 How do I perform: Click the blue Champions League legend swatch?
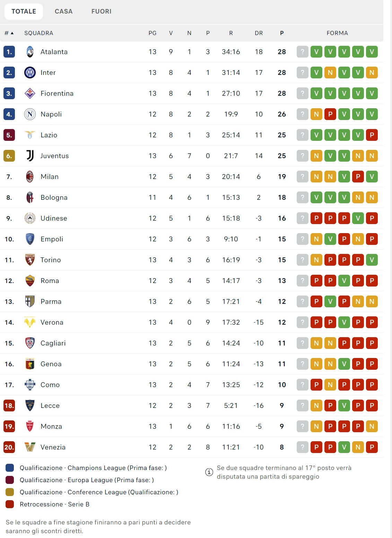pyautogui.click(x=10, y=468)
